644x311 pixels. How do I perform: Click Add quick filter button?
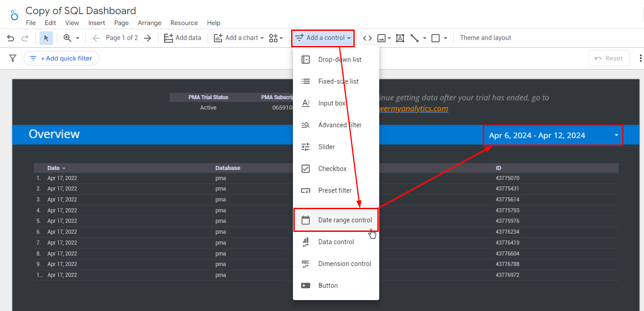pyautogui.click(x=61, y=58)
